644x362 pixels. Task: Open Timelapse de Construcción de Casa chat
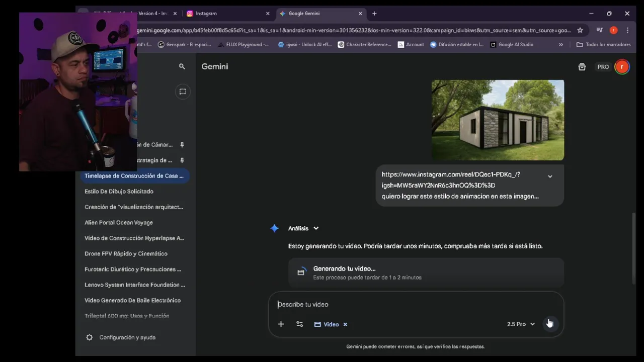pyautogui.click(x=134, y=176)
